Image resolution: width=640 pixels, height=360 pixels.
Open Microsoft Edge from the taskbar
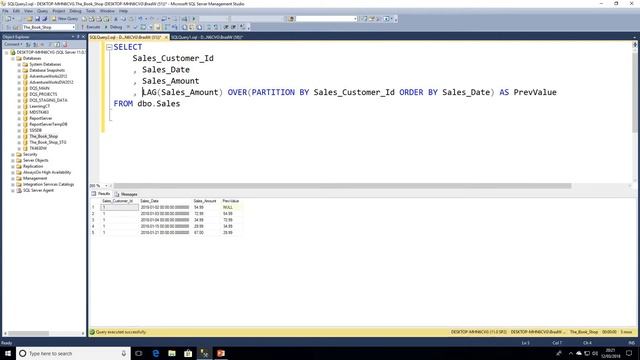click(x=156, y=353)
